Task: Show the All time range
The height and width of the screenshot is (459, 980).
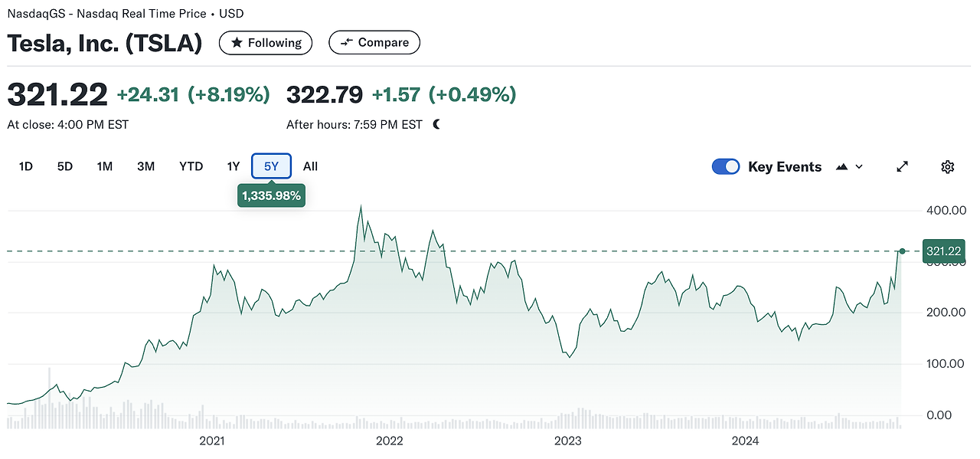Action: click(x=310, y=166)
